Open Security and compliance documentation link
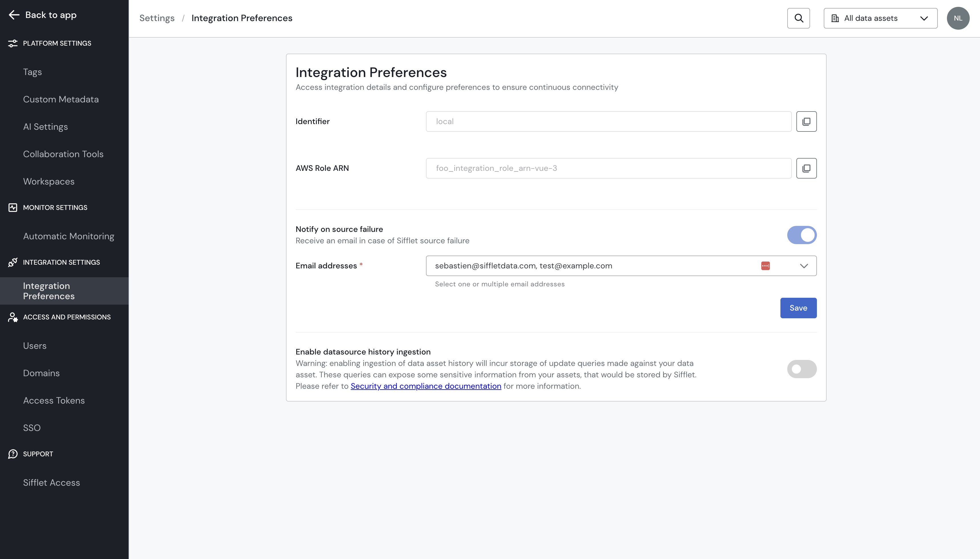980x559 pixels. tap(425, 386)
